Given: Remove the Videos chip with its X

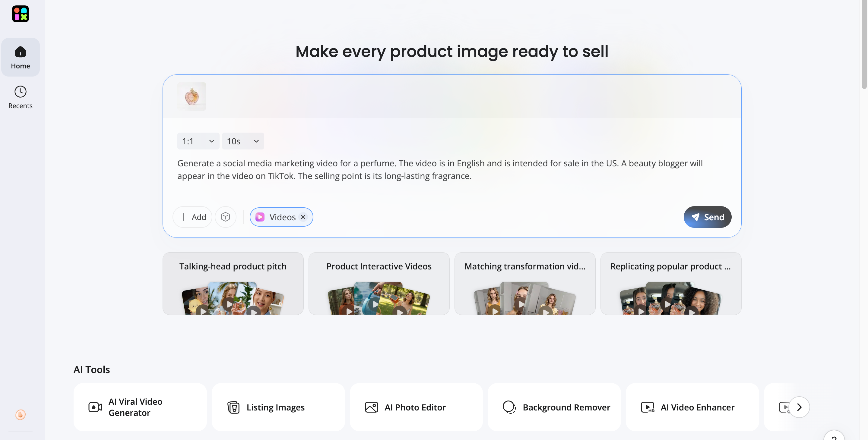Looking at the screenshot, I should (x=303, y=217).
